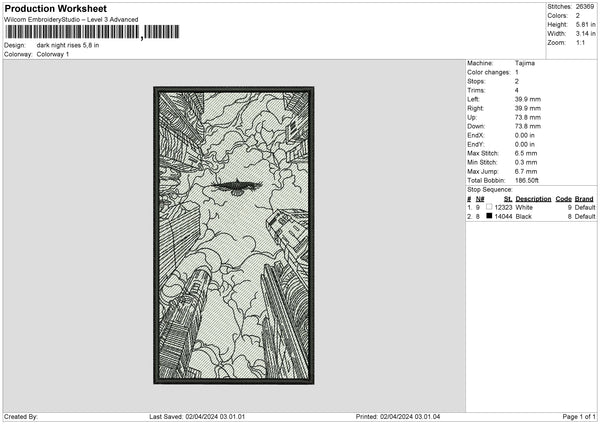Click stitch count 14044 in Black row
The height and width of the screenshot is (424, 600).
pyautogui.click(x=503, y=217)
